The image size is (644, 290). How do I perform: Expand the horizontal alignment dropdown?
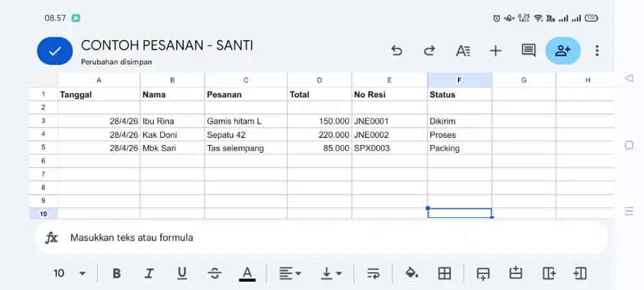pos(290,274)
